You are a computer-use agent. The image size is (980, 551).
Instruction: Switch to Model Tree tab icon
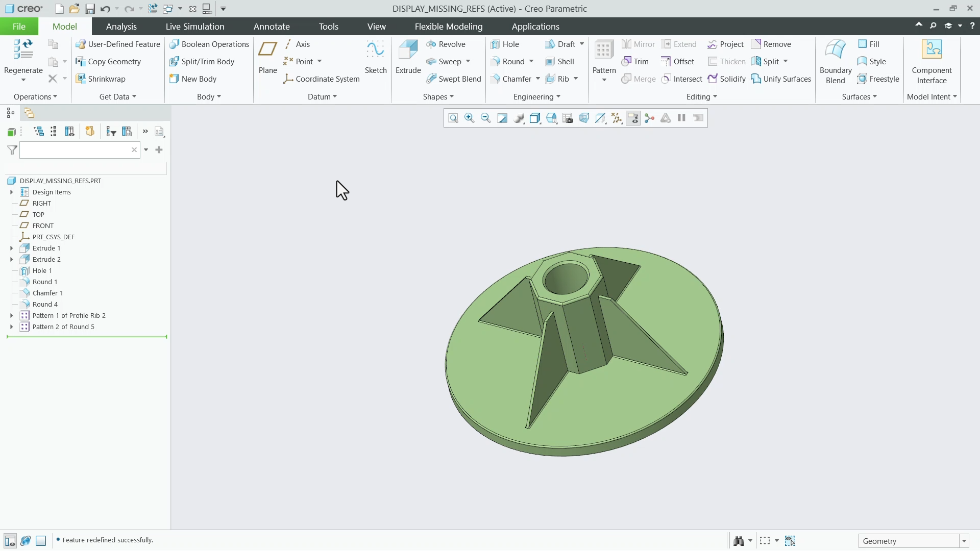tap(10, 113)
